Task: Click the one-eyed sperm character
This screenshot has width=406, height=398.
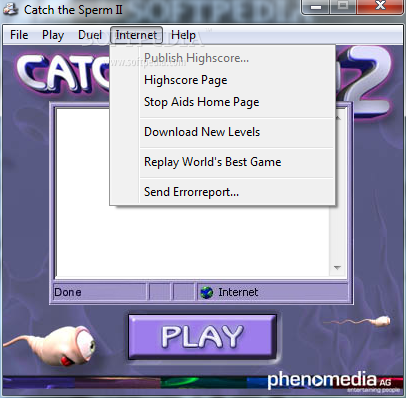Action: click(50, 347)
